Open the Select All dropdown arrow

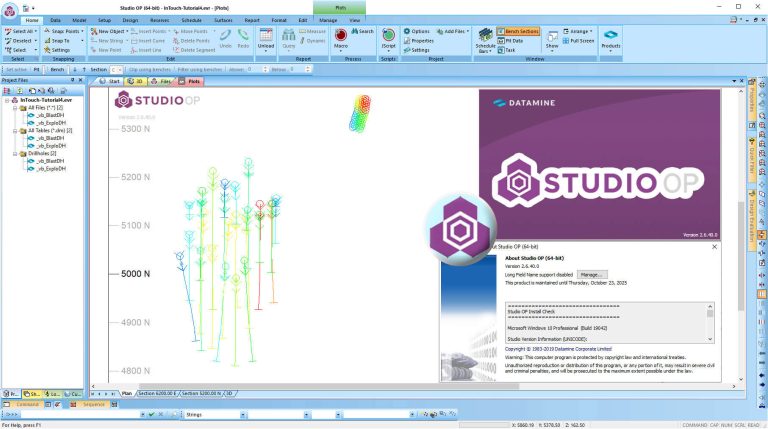click(36, 31)
